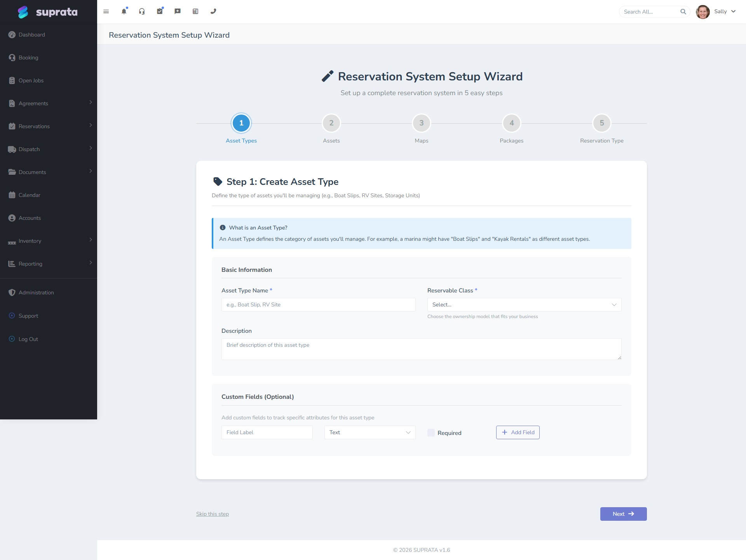Image resolution: width=746 pixels, height=560 pixels.
Task: Click the search magnifier icon
Action: coord(683,12)
